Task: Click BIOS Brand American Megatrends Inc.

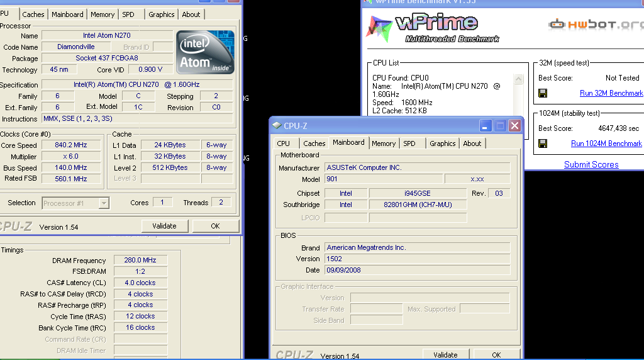Action: 418,247
